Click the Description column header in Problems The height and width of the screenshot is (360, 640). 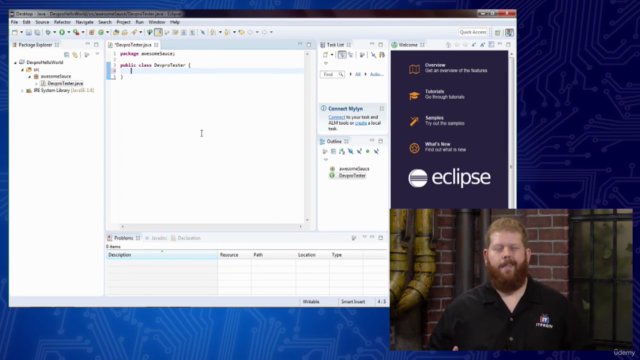click(x=162, y=255)
